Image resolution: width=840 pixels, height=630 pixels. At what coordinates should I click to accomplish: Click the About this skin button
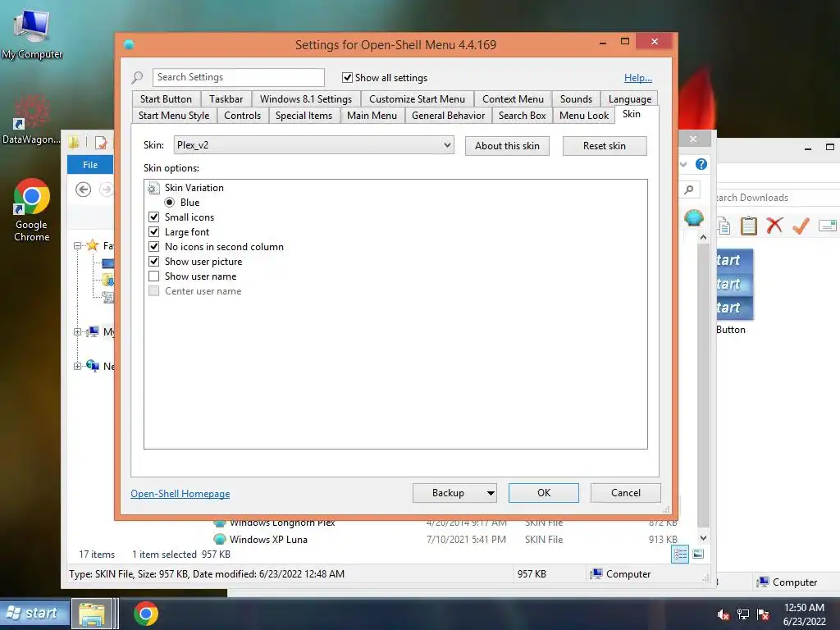pyautogui.click(x=507, y=146)
